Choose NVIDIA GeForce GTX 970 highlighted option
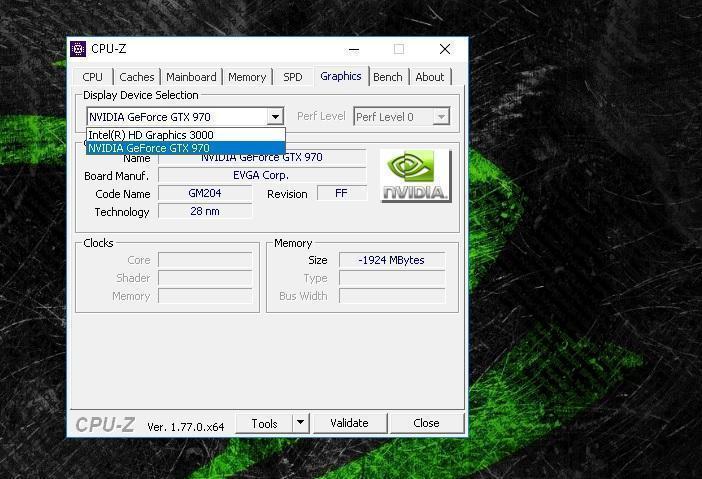This screenshot has width=702, height=479. coord(186,148)
